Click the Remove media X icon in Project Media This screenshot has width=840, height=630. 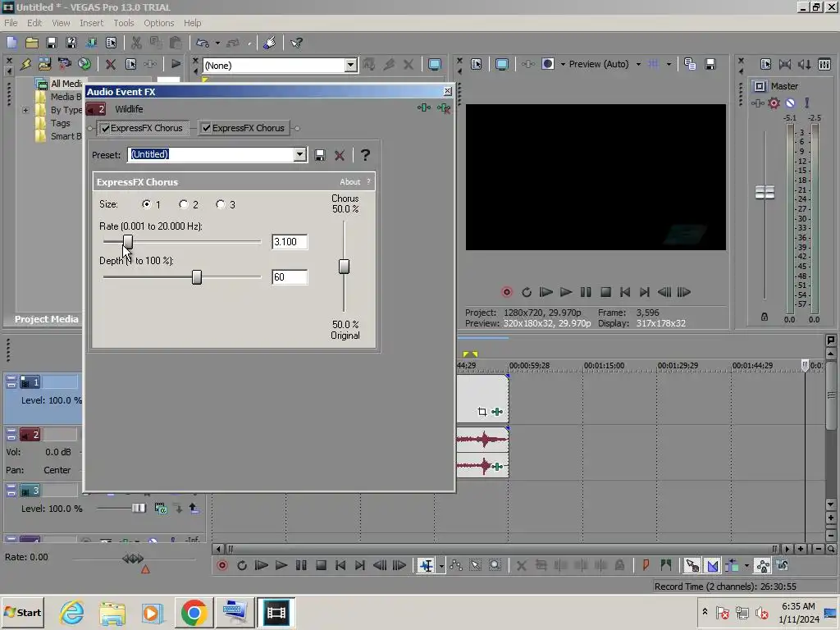tap(111, 64)
